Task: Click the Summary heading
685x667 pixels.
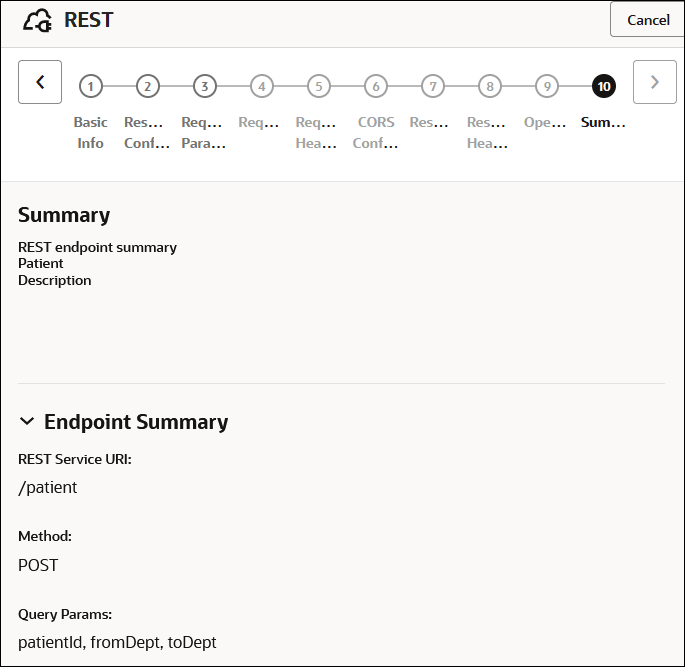Action: point(64,215)
